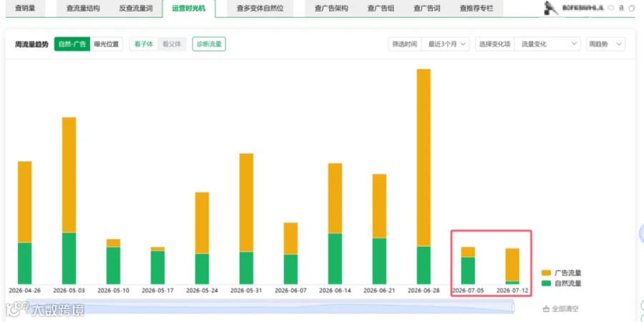Open the 反查流量词 tab
The image size is (644, 322).
135,8
